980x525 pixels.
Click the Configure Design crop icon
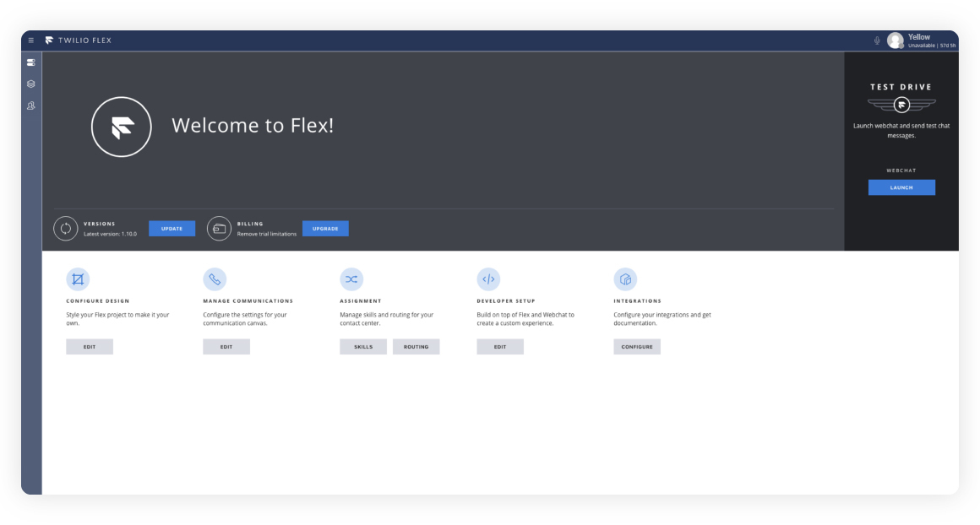click(x=78, y=279)
